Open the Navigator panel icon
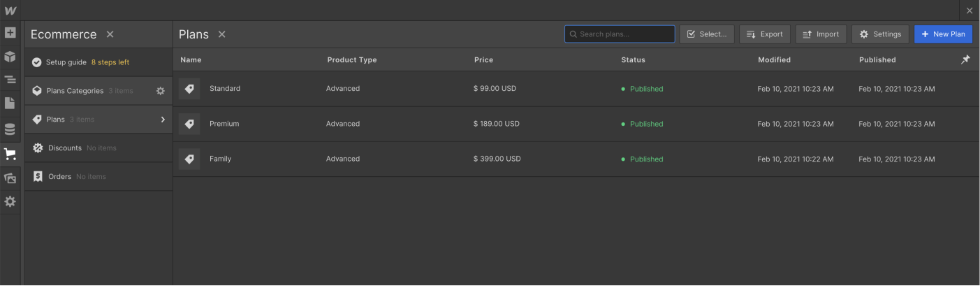The width and height of the screenshot is (980, 286). click(x=10, y=80)
